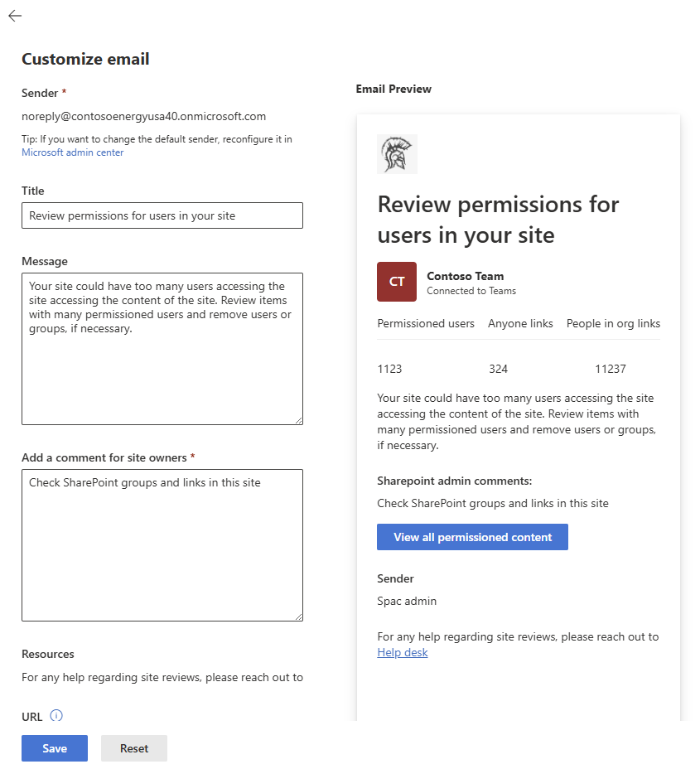Click the site owners comment text box
The height and width of the screenshot is (769, 700).
(162, 543)
